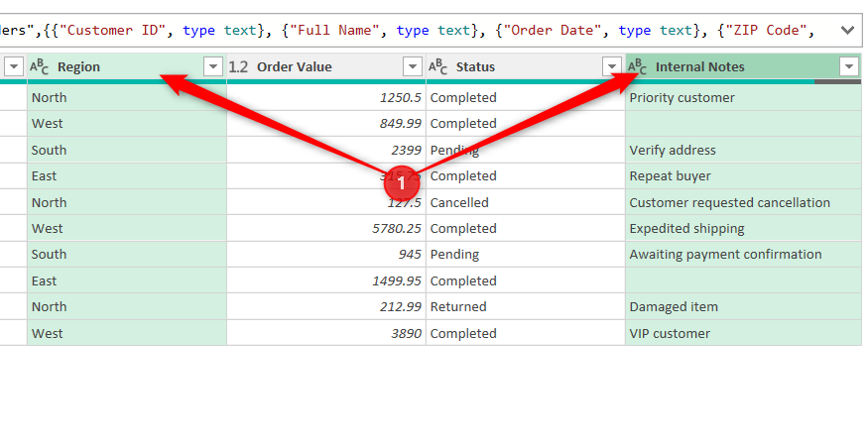Click the West region cell beside 3890

(x=127, y=333)
